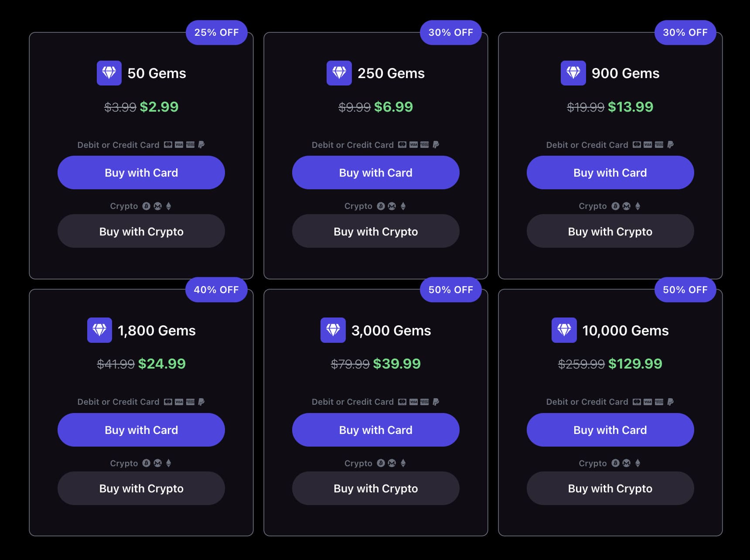Buy 10,000 Gems with Card
The width and height of the screenshot is (750, 560).
(610, 430)
